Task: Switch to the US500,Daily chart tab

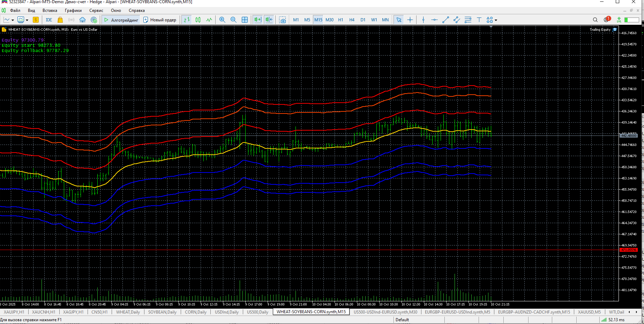Action: tap(258, 312)
